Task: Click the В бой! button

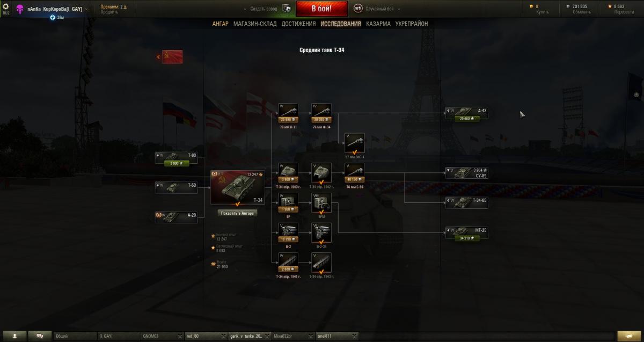Action: pyautogui.click(x=321, y=9)
